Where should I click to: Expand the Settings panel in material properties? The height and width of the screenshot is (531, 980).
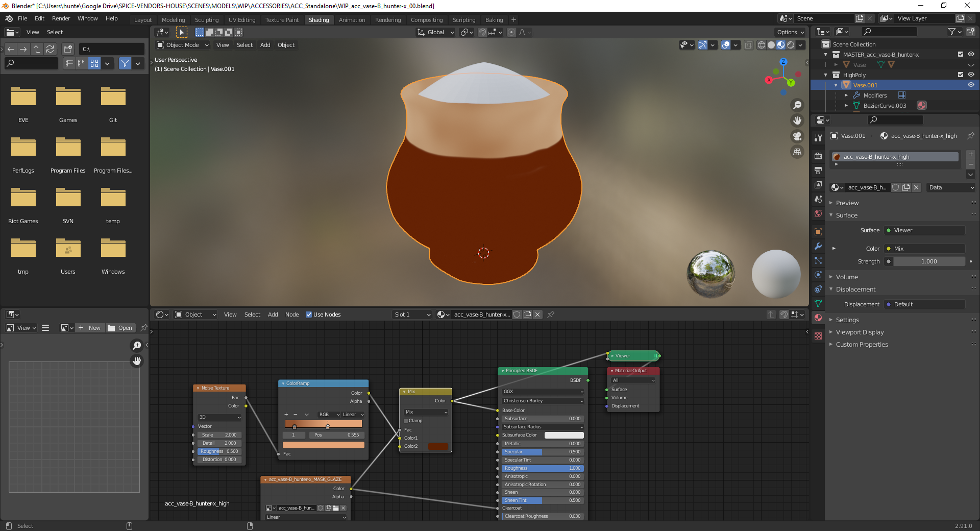[847, 320]
